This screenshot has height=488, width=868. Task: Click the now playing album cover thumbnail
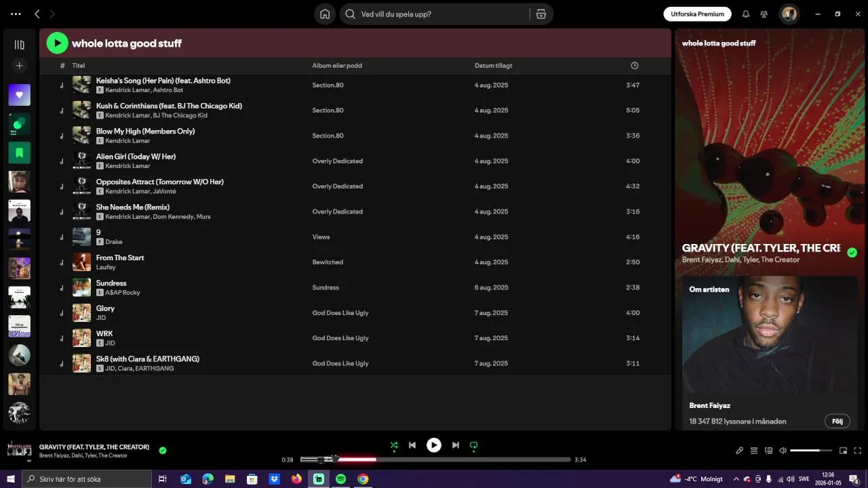pyautogui.click(x=19, y=451)
